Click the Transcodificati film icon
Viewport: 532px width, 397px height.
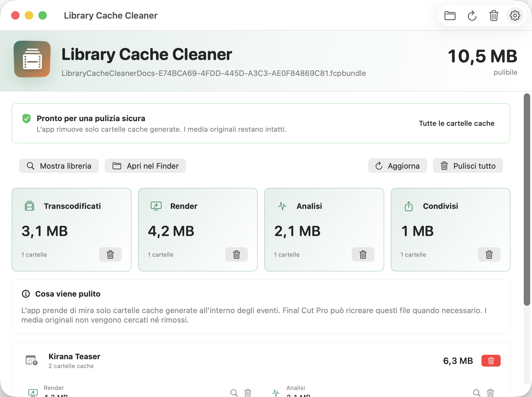(30, 206)
